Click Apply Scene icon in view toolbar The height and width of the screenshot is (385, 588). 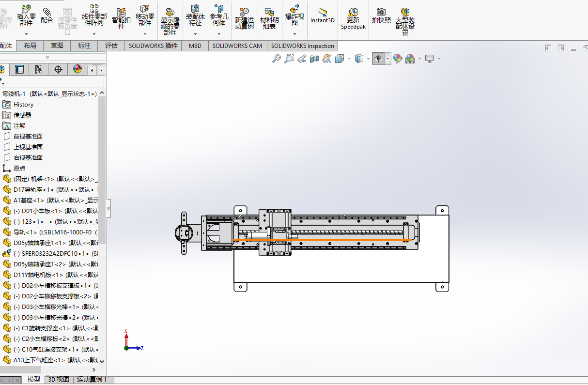(410, 59)
